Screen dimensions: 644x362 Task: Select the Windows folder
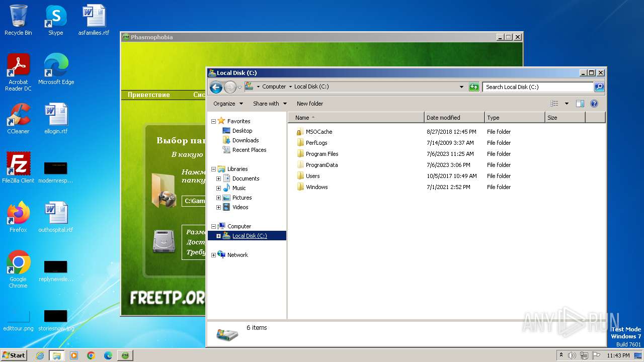[x=316, y=187]
